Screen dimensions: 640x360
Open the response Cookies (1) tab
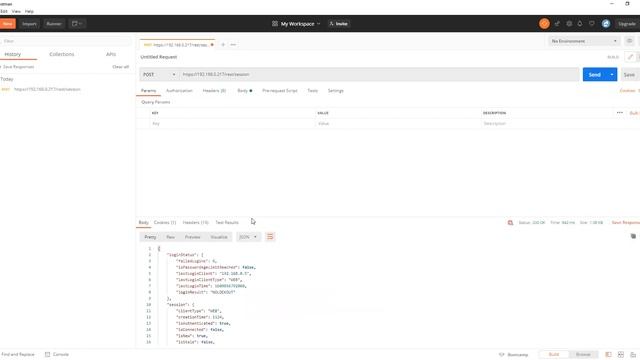pos(165,222)
